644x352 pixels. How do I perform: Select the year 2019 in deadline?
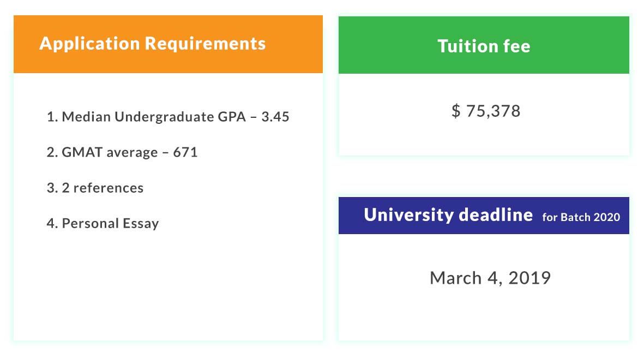pyautogui.click(x=529, y=278)
